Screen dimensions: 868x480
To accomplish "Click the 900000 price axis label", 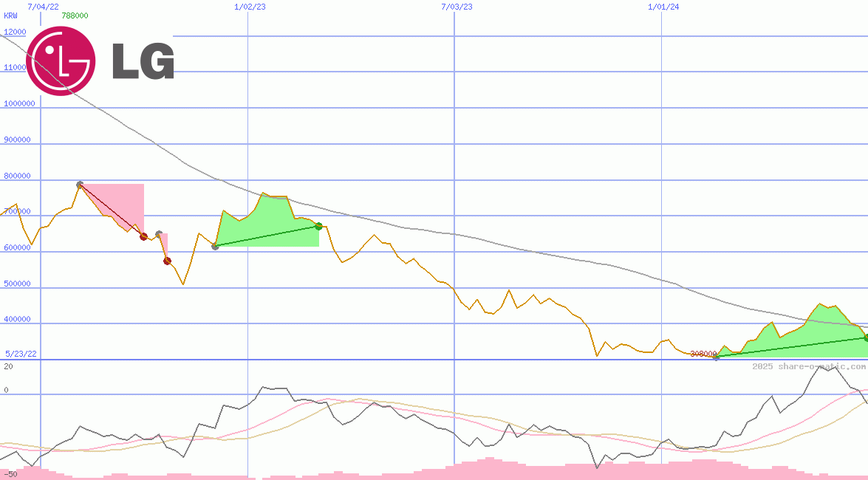I will [x=17, y=140].
